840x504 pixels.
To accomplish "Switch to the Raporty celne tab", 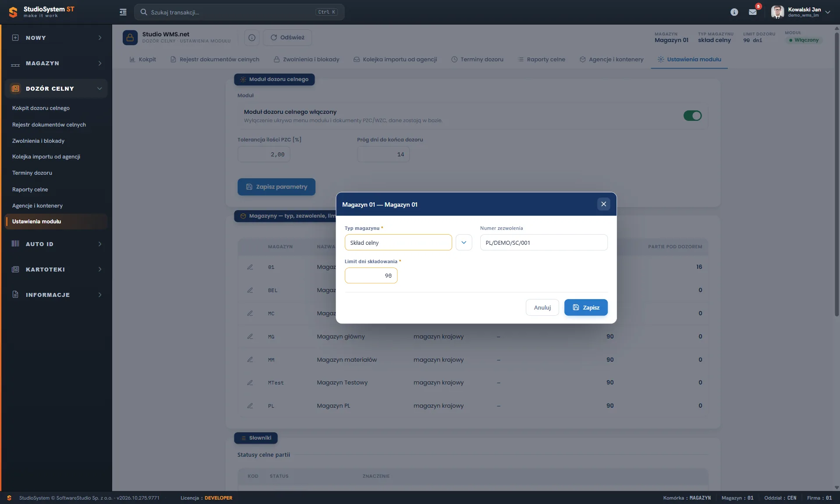I will pyautogui.click(x=541, y=60).
